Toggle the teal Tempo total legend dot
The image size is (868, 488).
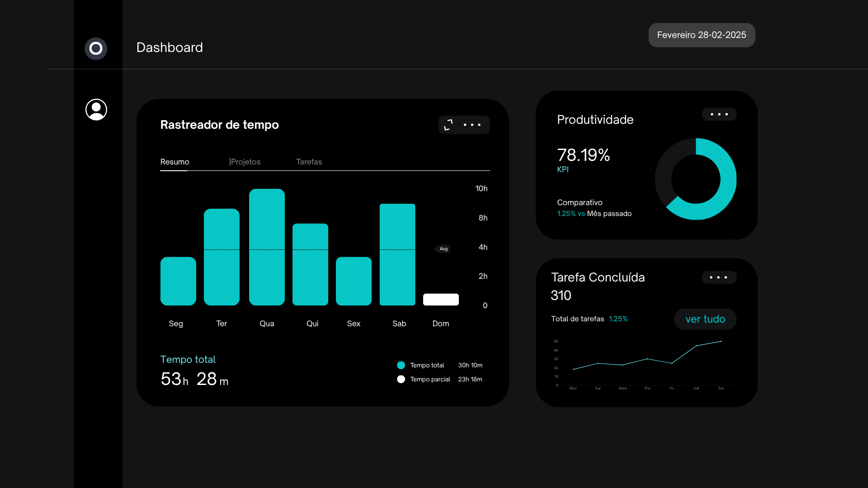tap(401, 365)
